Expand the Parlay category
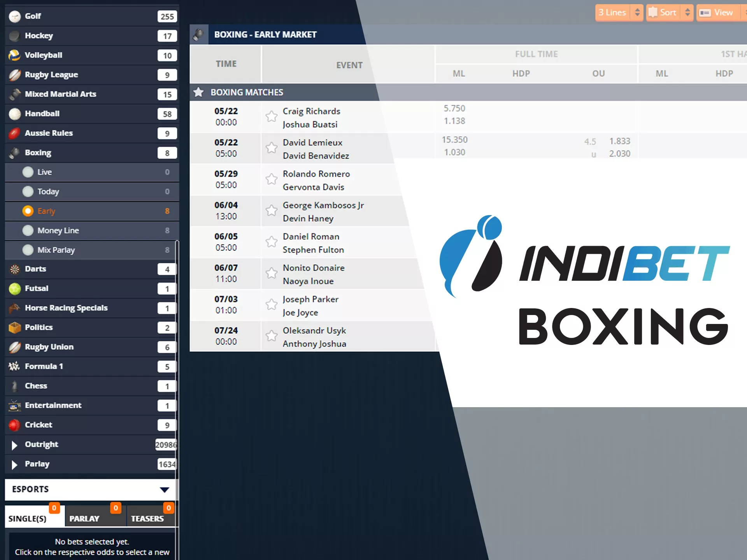 coord(15,464)
